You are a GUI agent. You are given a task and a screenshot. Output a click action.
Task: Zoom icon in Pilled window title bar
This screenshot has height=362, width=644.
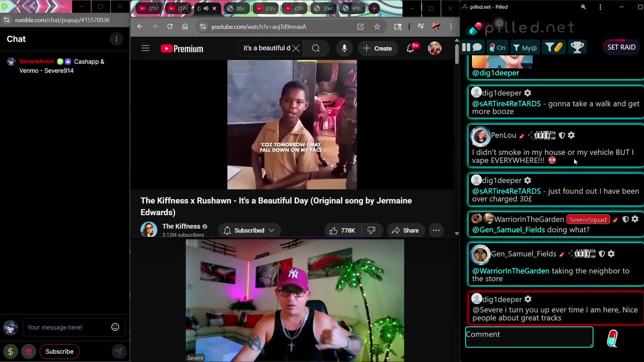coord(584,7)
